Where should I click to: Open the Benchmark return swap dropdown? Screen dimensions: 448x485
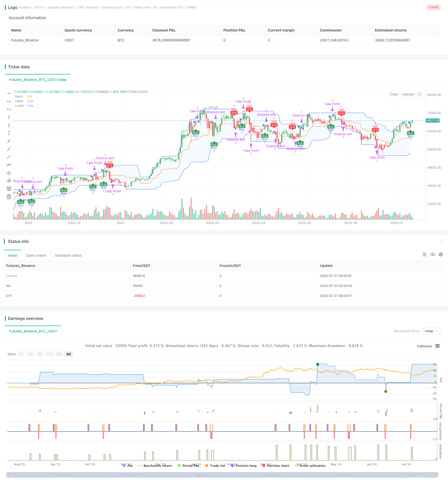click(432, 331)
